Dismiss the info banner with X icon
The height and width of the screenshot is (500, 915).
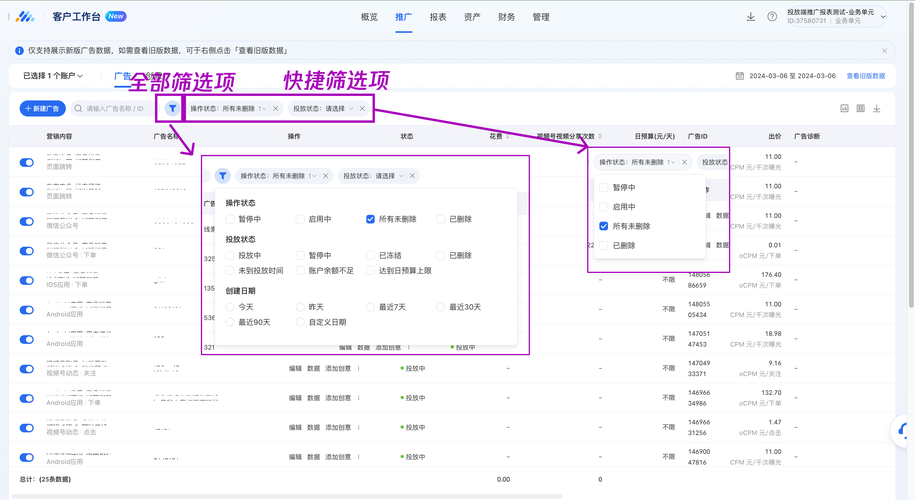coord(885,51)
